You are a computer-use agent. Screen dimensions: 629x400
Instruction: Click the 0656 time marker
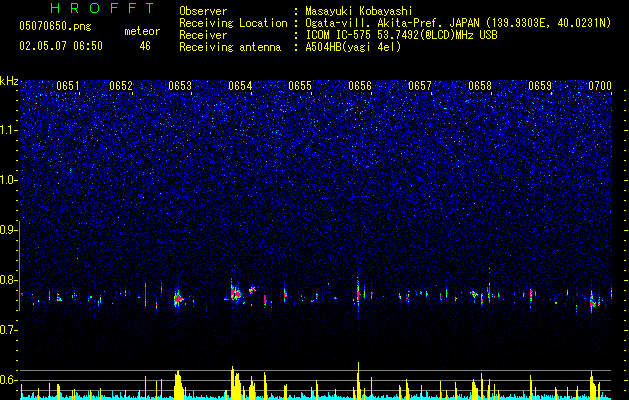pyautogui.click(x=360, y=86)
